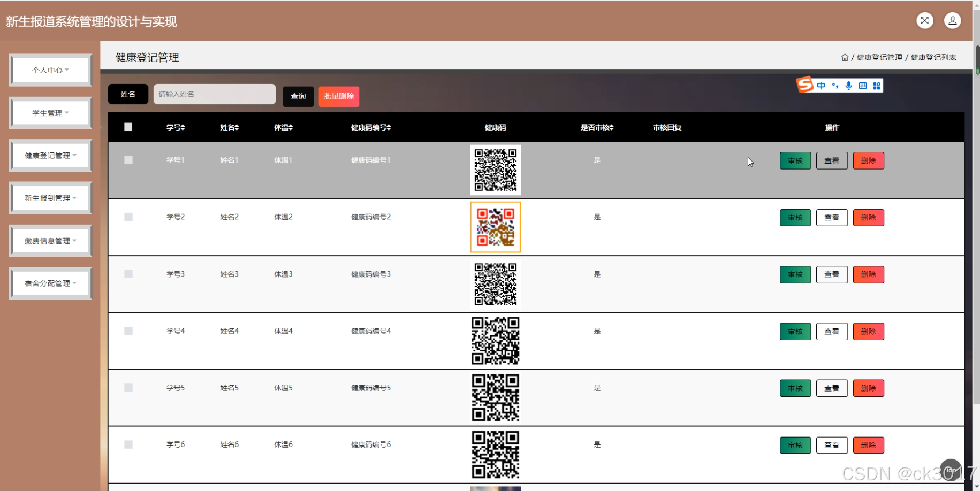Click 查看 button for 学号5
Screen dimensions: 980x491
click(x=832, y=388)
